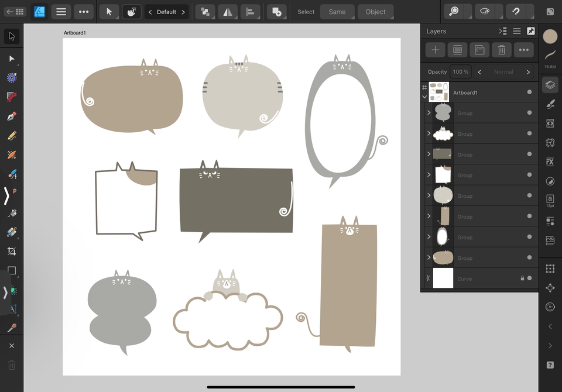562x392 pixels.
Task: Expand the dark rectangle Group layer
Action: point(429,154)
